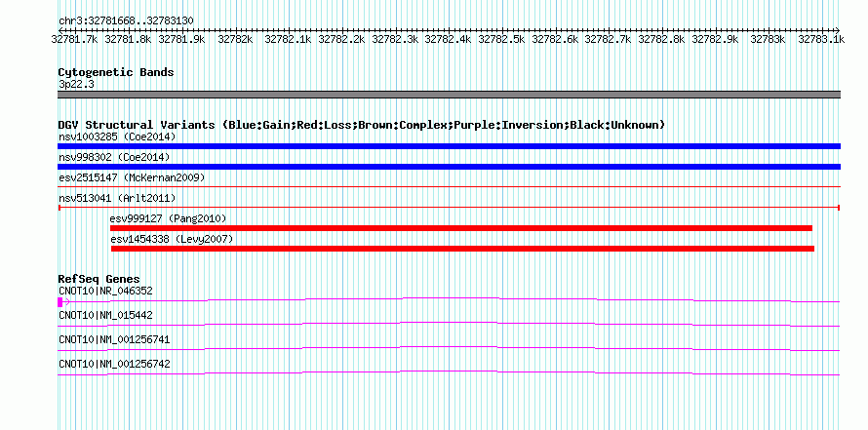
Task: Click the magenta exon box of CNOT10|NR_046352
Action: [x=59, y=302]
